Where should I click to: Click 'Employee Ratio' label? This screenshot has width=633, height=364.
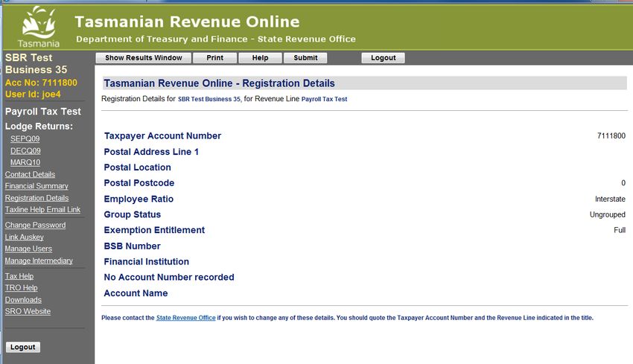coord(139,199)
